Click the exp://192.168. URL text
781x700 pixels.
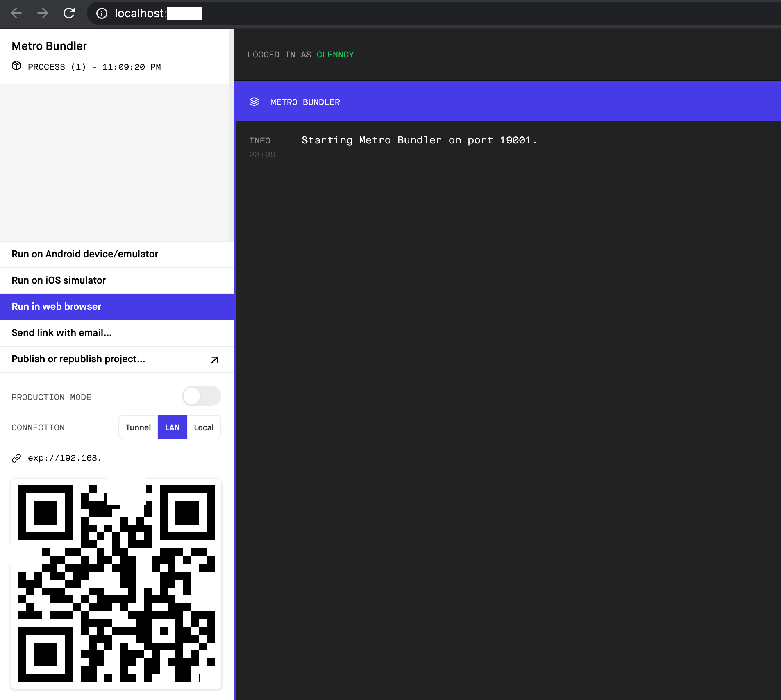(x=65, y=458)
